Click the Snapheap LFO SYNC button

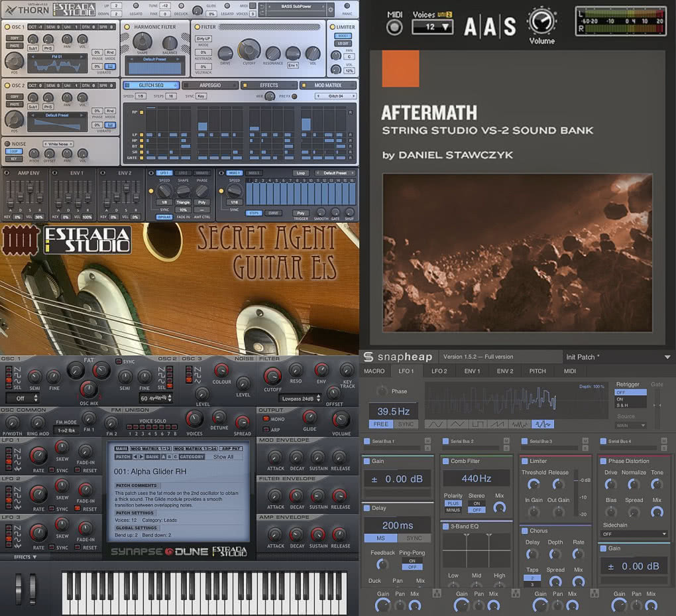406,424
